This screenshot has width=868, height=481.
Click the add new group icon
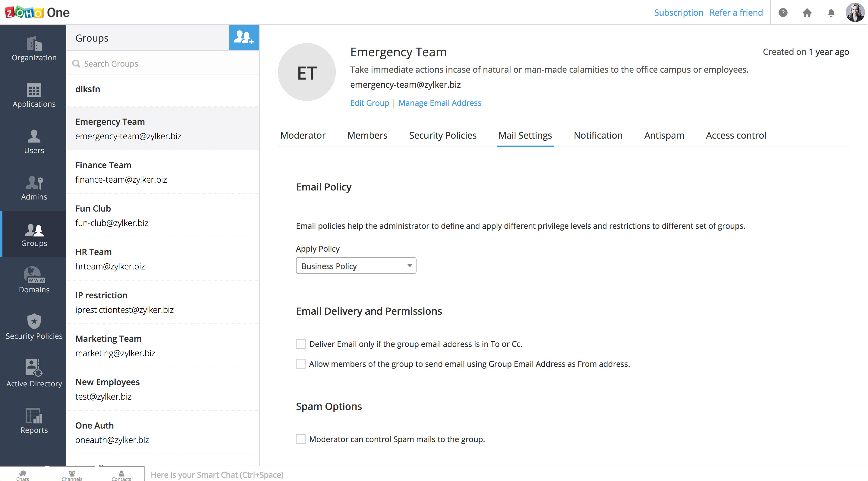[244, 38]
